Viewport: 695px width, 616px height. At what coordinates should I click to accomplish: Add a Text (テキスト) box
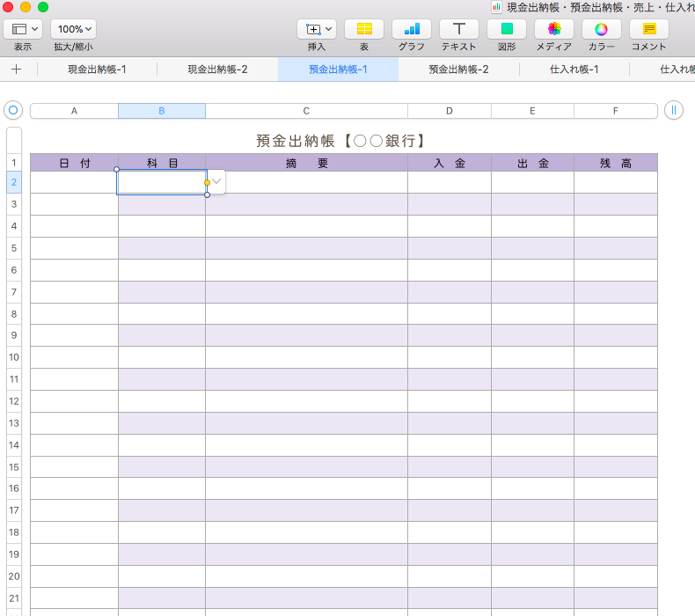(x=458, y=29)
